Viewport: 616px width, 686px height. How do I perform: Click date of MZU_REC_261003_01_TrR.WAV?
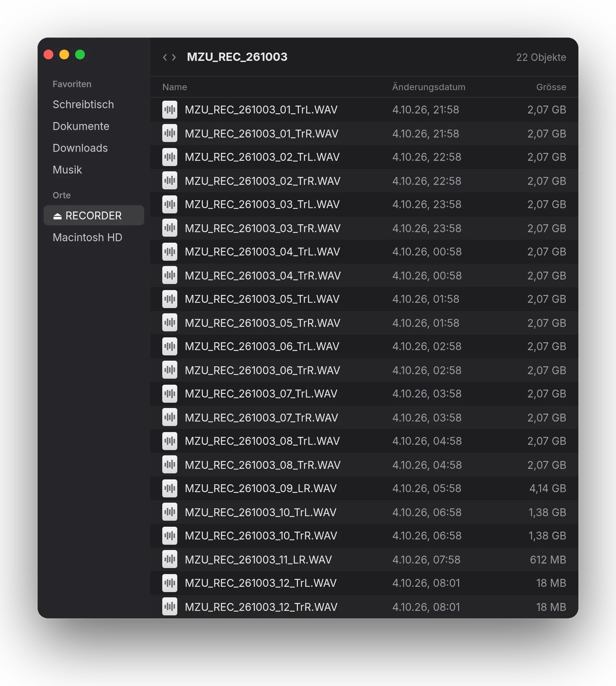(x=426, y=134)
